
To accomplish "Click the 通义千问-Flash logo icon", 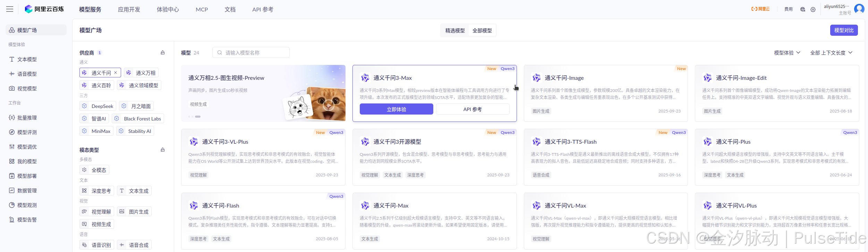I will click(194, 205).
